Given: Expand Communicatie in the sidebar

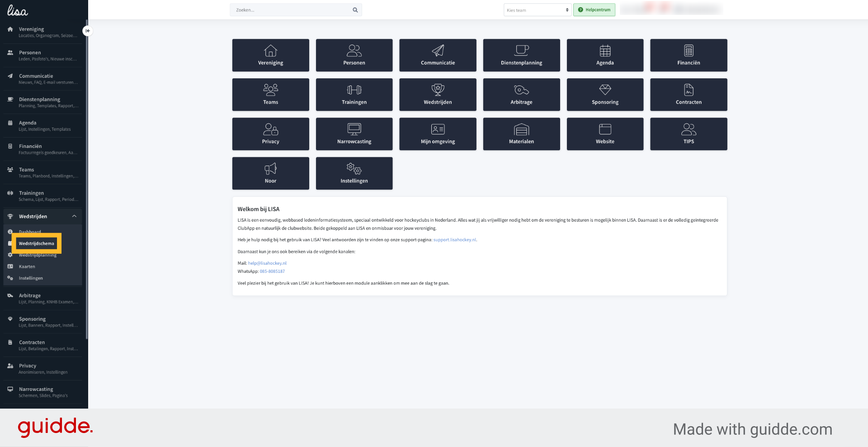Looking at the screenshot, I should (42, 79).
